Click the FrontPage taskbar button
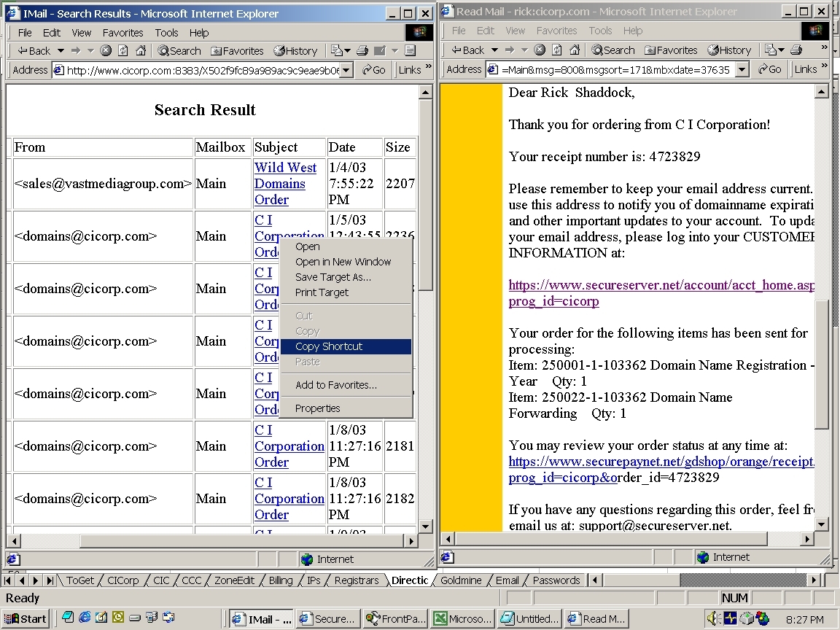 coord(395,619)
